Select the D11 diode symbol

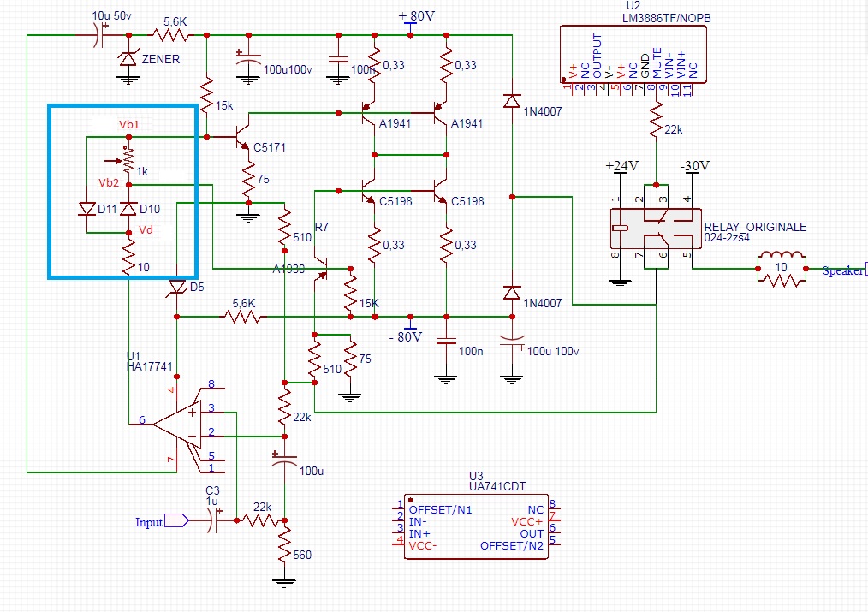[87, 208]
